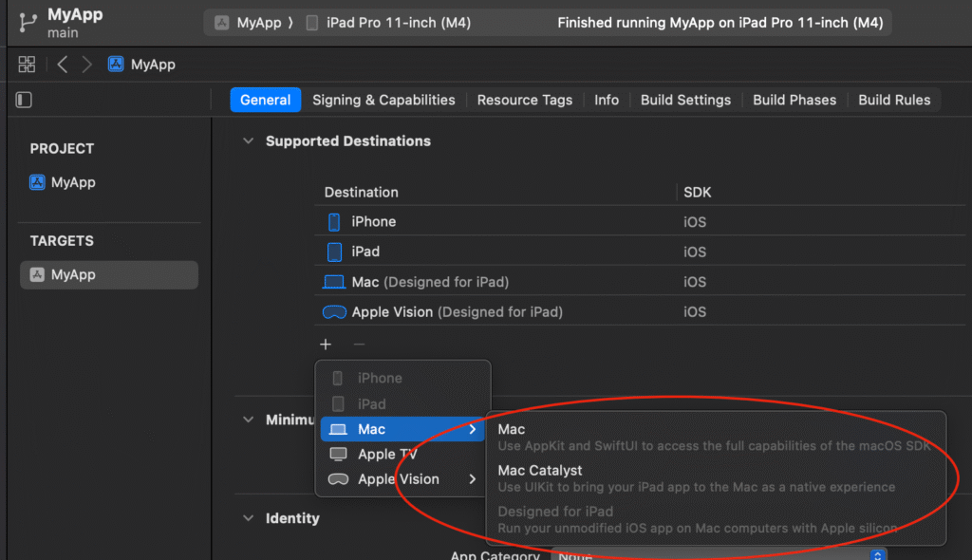Screen dimensions: 972x560
Task: Click the Apple Vision icon in the menu
Action: 338,479
